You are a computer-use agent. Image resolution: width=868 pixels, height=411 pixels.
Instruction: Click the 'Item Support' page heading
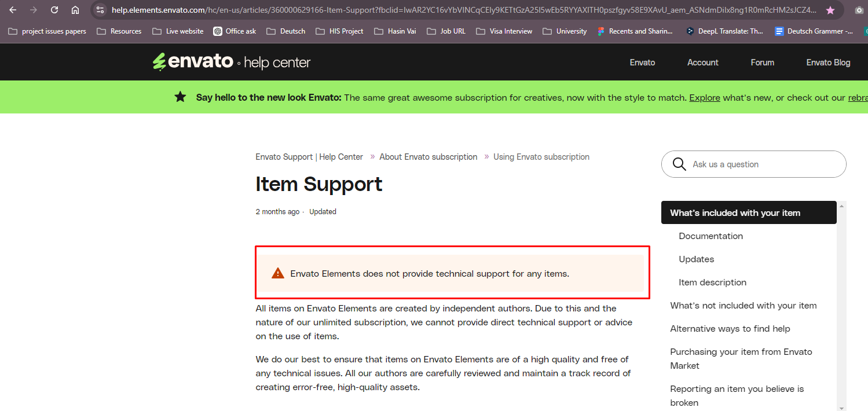point(319,184)
